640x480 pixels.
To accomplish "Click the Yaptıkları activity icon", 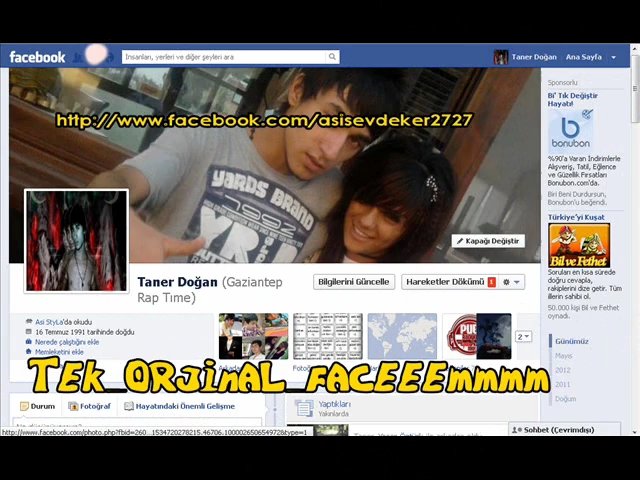I will 304,409.
